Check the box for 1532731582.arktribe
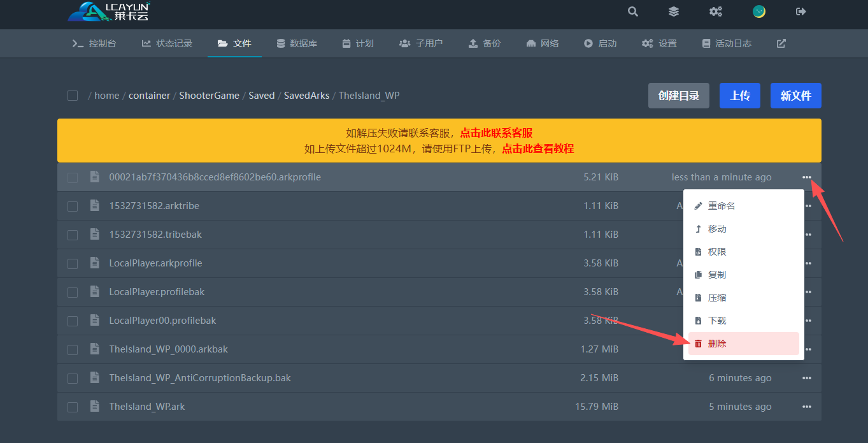 coord(73,206)
